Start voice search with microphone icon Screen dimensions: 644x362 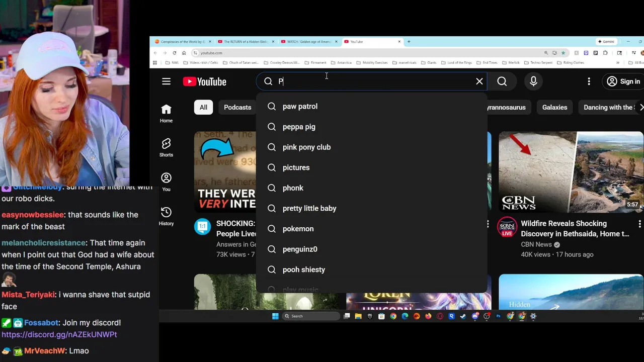pos(533,81)
